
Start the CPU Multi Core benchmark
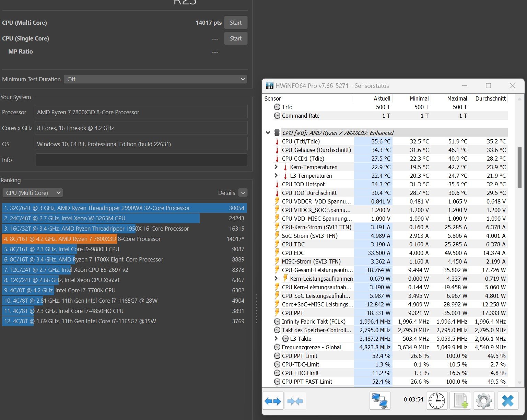pyautogui.click(x=236, y=23)
